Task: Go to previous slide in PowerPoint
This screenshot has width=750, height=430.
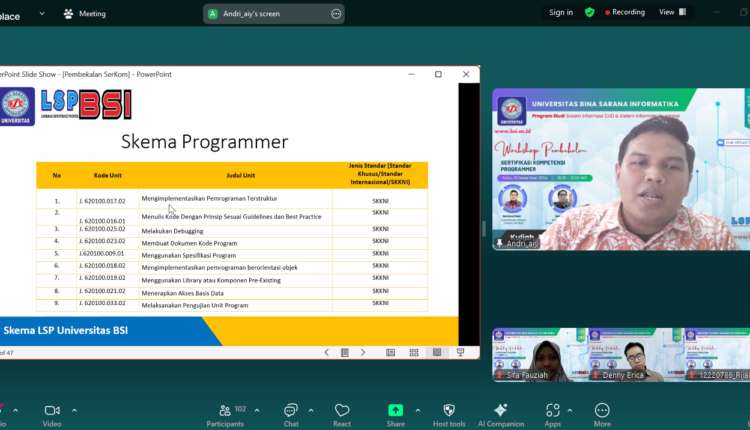Action: [327, 353]
